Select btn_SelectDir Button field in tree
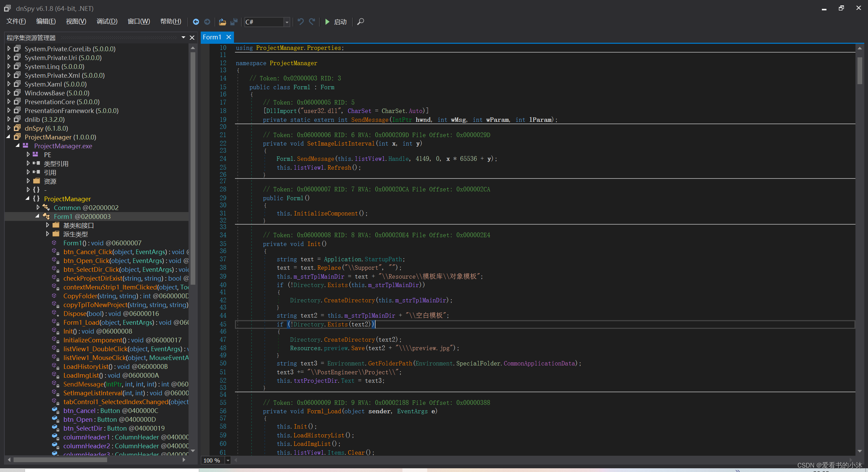This screenshot has width=868, height=472. tap(114, 428)
